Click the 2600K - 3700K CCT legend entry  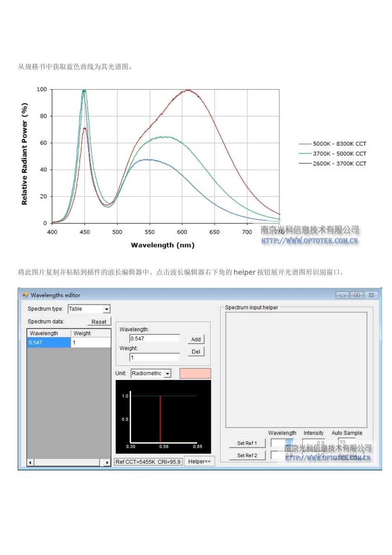[x=333, y=164]
